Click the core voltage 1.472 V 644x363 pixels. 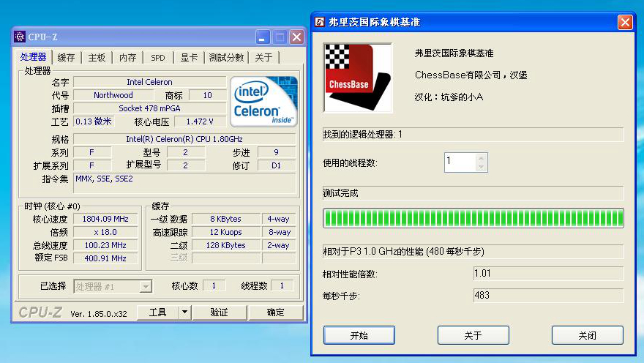tap(200, 121)
